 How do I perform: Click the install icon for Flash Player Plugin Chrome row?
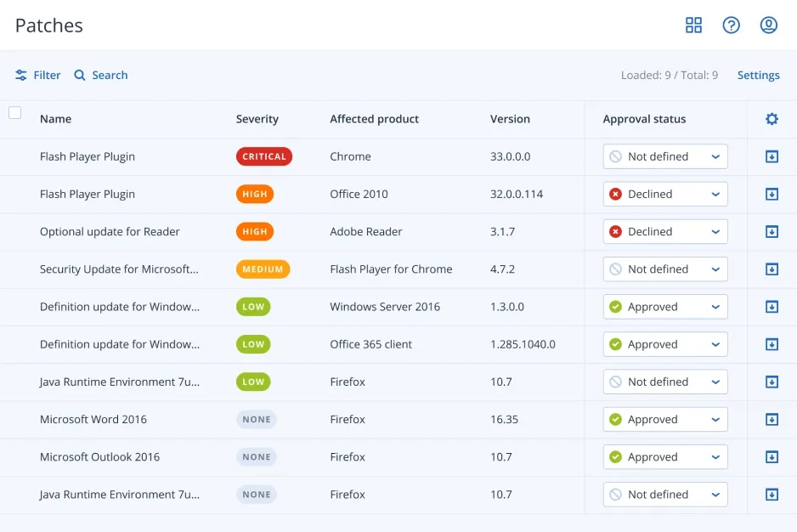772,156
